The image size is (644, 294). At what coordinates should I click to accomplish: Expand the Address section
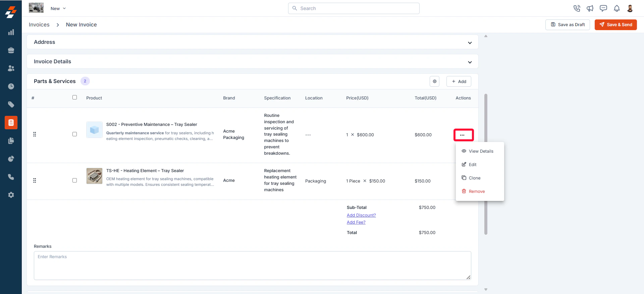(252, 42)
